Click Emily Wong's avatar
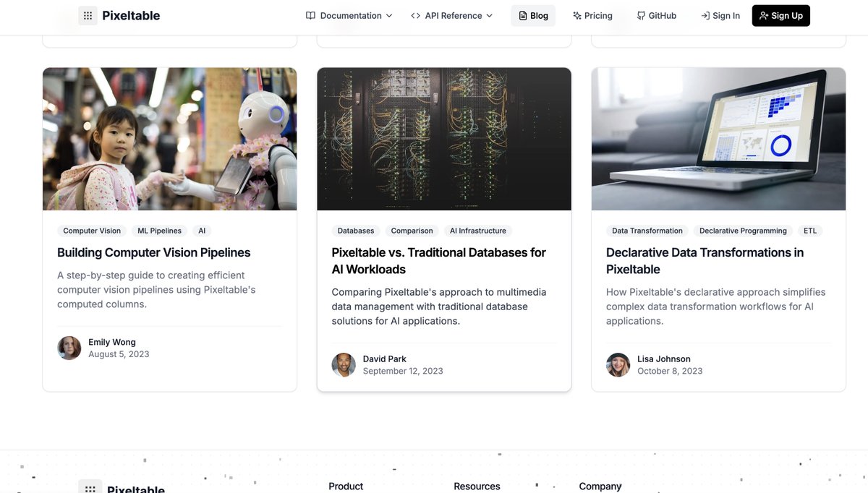 pos(69,348)
